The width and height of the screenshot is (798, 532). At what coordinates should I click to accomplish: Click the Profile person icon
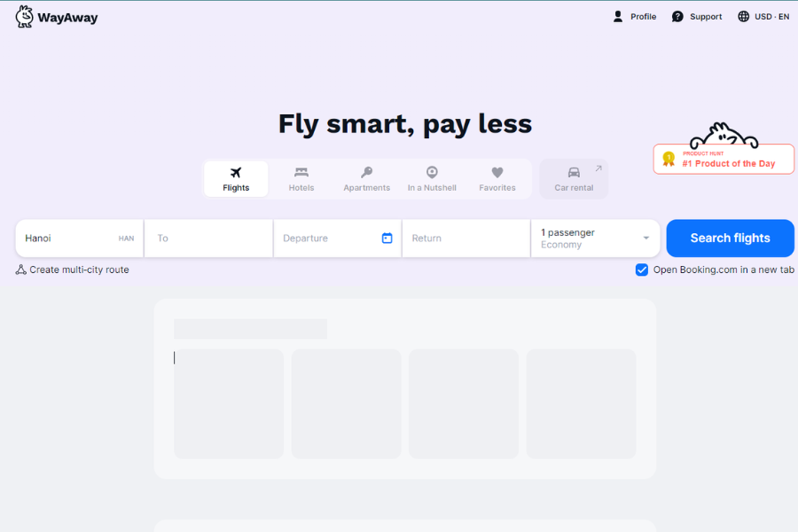coord(618,16)
